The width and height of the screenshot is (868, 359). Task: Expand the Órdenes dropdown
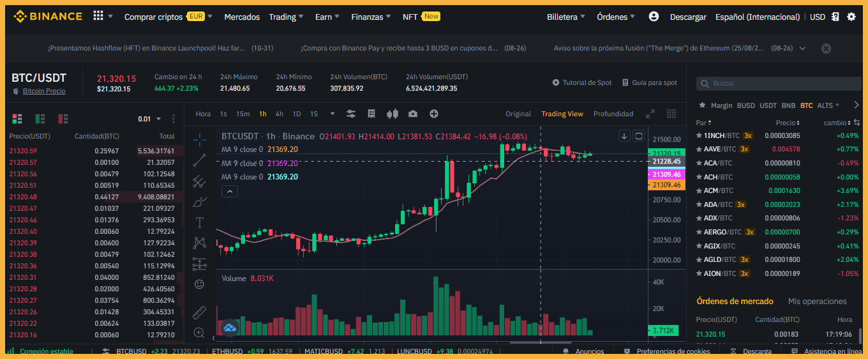tap(616, 17)
